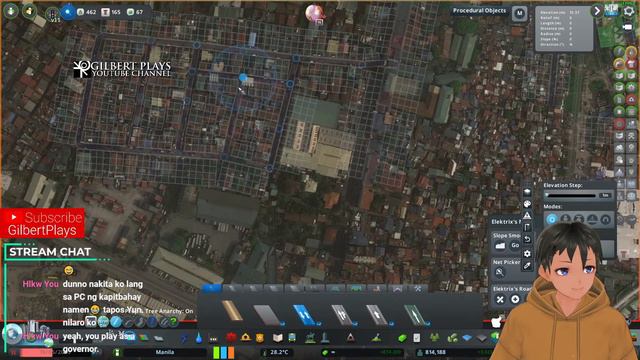Click the 462 counter at top left
This screenshot has height=360, width=640.
pos(91,12)
